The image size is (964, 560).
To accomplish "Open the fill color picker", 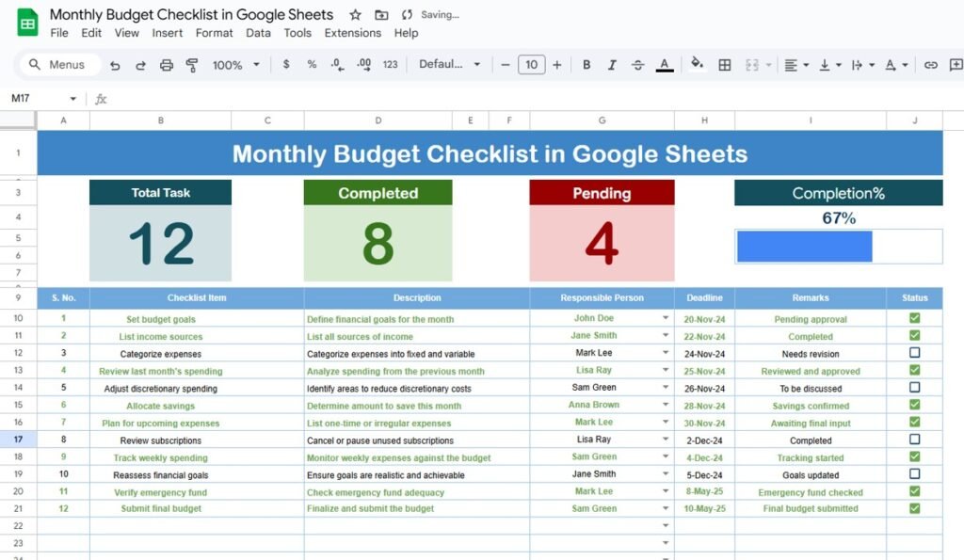I will pyautogui.click(x=697, y=65).
